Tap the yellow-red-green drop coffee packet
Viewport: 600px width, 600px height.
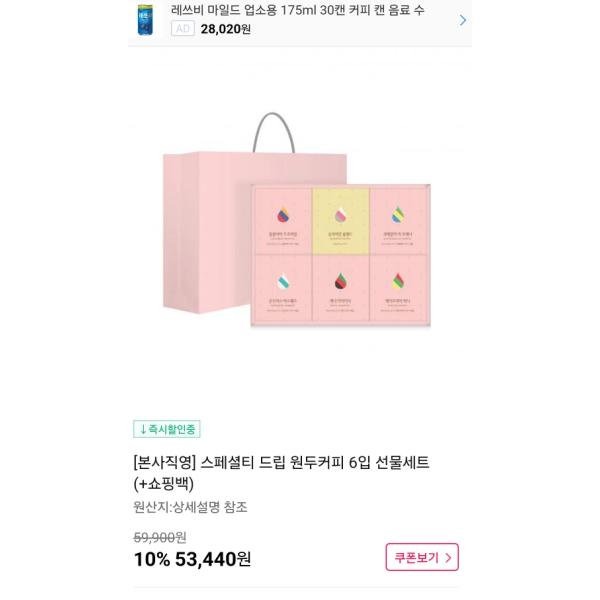(x=398, y=288)
